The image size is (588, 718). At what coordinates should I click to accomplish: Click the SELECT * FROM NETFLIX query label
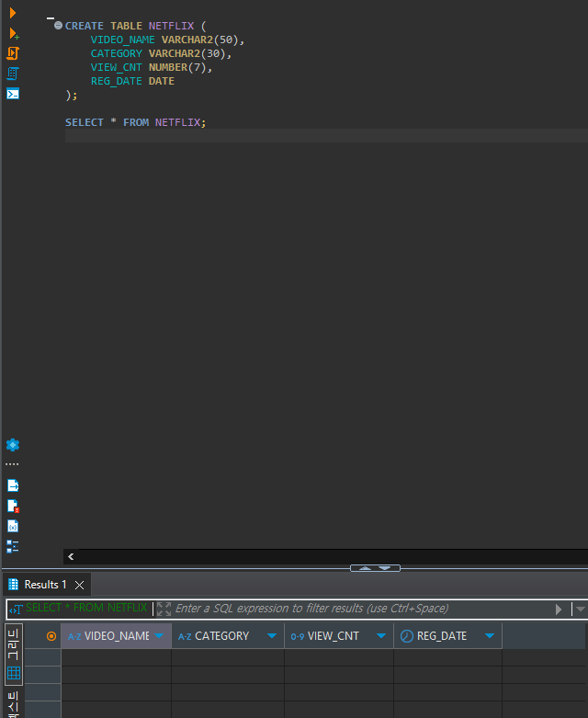[86, 608]
